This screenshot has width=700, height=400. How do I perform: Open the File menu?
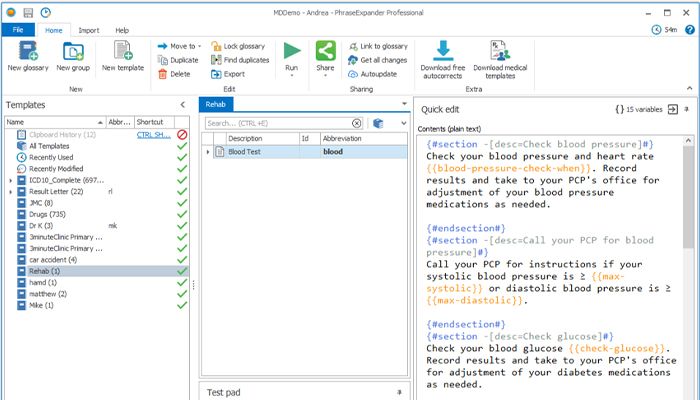point(18,30)
